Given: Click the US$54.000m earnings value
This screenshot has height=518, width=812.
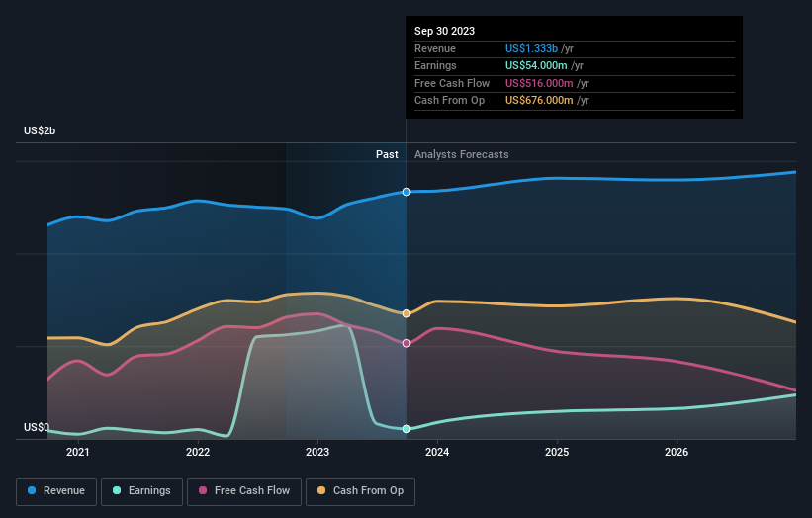Looking at the screenshot, I should (x=536, y=65).
